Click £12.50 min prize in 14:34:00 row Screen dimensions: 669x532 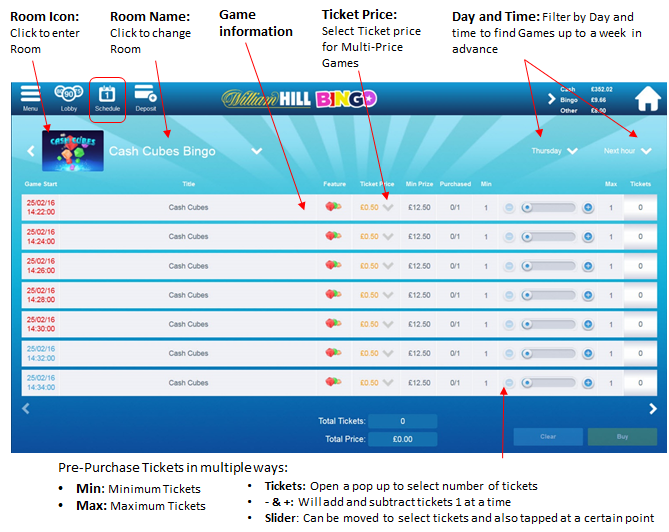419,383
